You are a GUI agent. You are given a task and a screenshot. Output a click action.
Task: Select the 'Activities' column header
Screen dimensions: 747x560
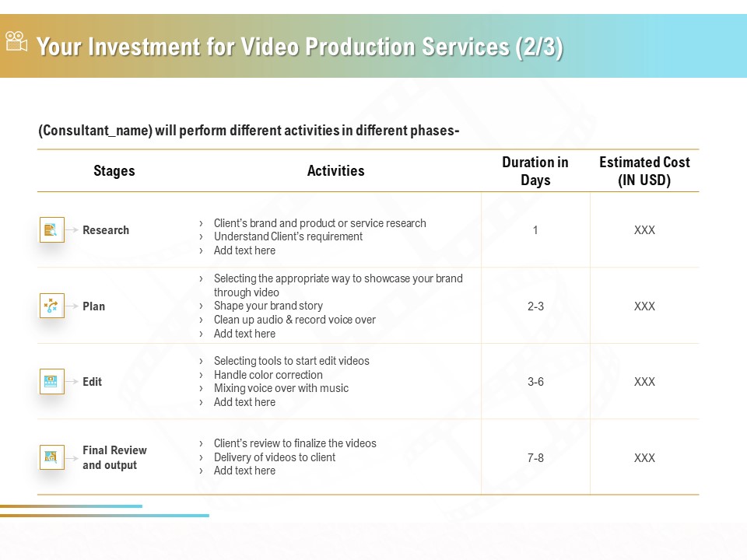tap(336, 171)
